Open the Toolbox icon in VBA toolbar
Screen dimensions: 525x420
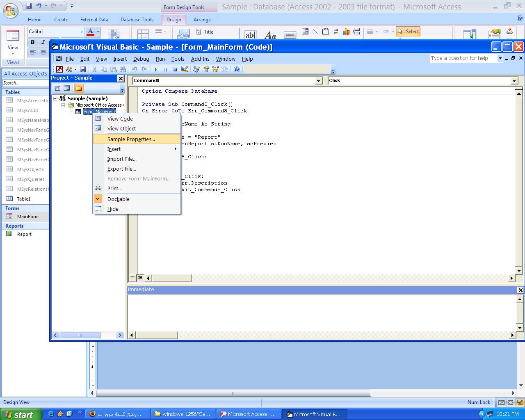coord(225,69)
